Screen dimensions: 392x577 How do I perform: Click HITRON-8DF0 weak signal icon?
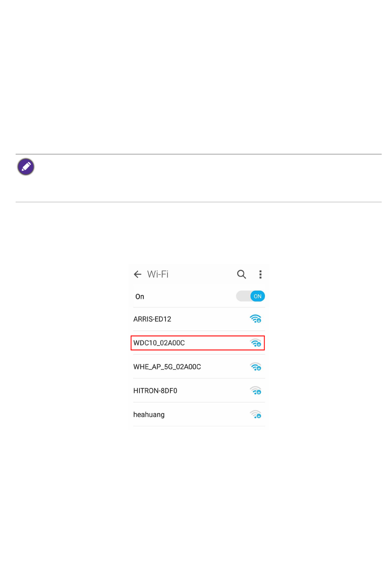(x=256, y=390)
